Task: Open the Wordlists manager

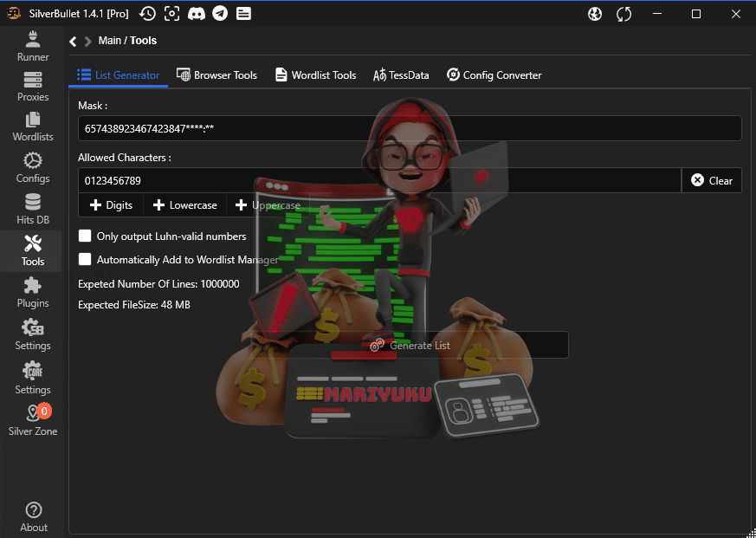Action: [33, 126]
